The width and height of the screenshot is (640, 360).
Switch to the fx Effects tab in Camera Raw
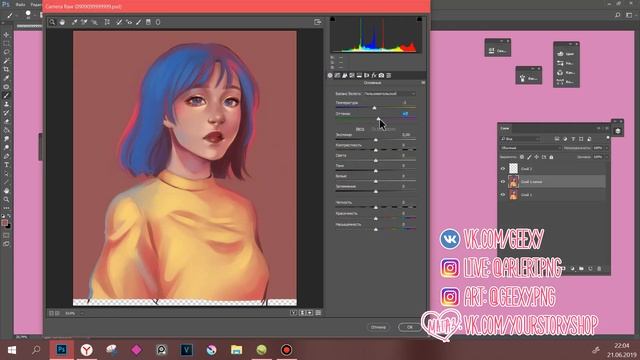pos(374,76)
